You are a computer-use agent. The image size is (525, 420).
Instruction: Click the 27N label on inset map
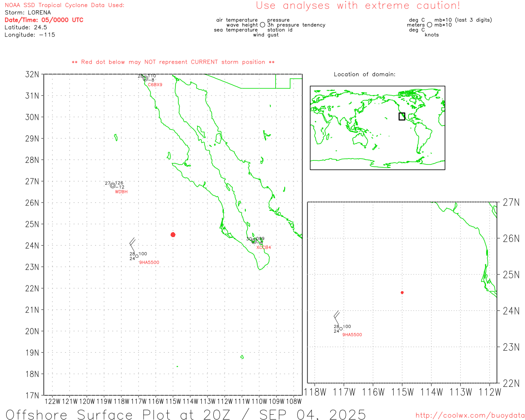511,203
